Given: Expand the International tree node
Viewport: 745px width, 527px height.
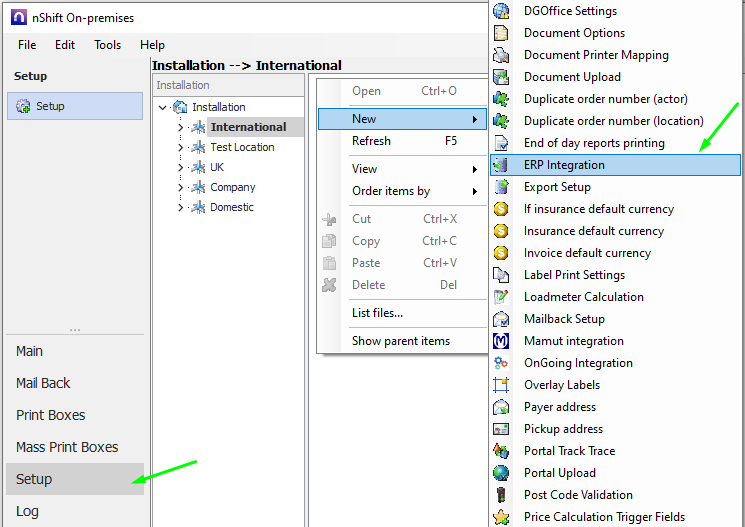Looking at the screenshot, I should coord(181,127).
